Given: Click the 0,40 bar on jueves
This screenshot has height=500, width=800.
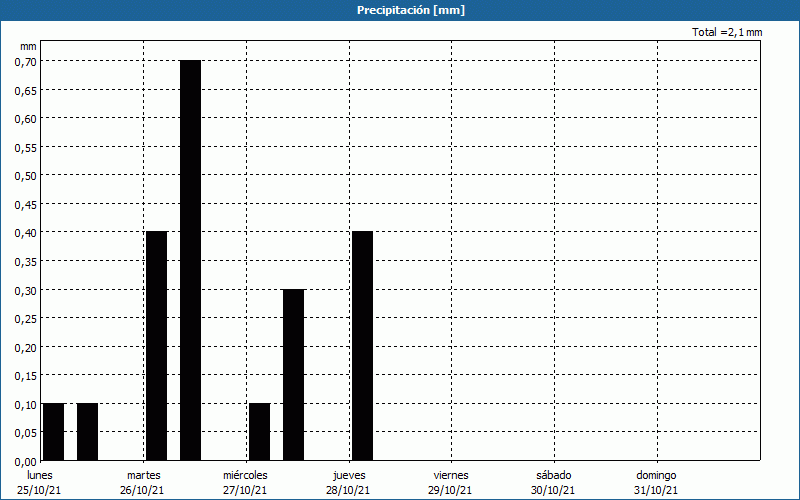Looking at the screenshot, I should (x=362, y=346).
